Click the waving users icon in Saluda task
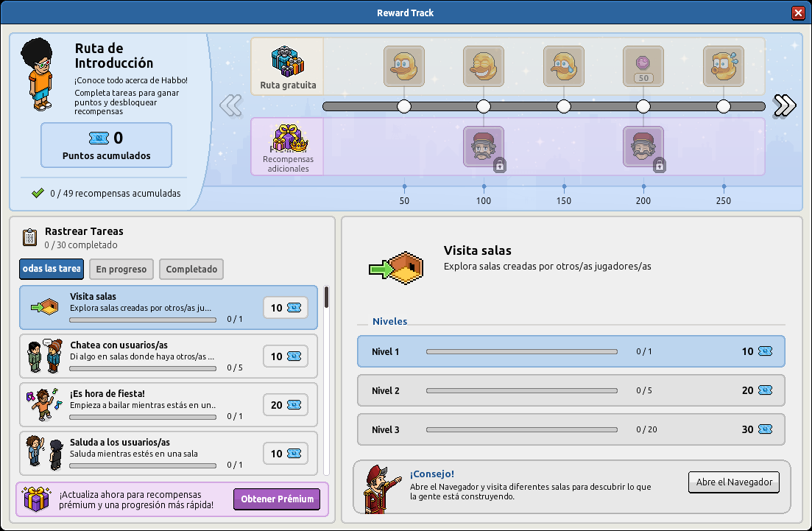The image size is (812, 531). 44,451
